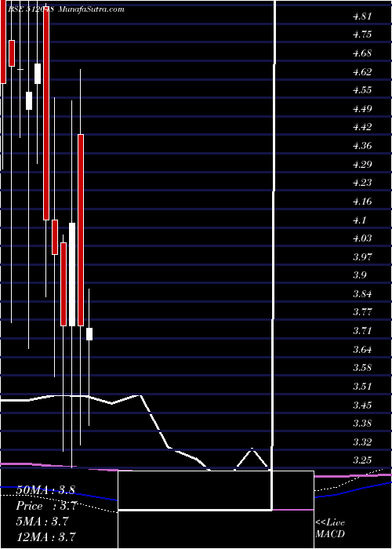Select the 4.62 price axis label

pyautogui.click(x=362, y=72)
